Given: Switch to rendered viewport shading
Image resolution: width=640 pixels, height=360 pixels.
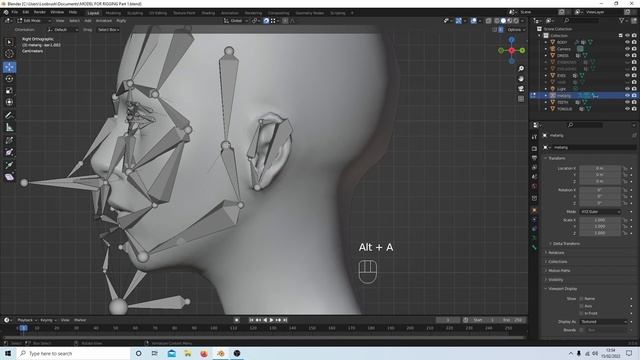Looking at the screenshot, I should click(x=516, y=20).
